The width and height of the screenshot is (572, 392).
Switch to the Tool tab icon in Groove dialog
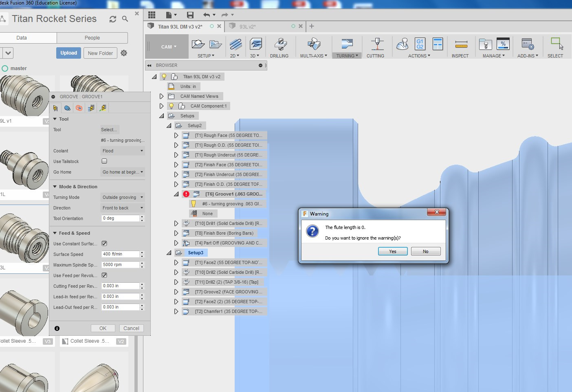55,108
